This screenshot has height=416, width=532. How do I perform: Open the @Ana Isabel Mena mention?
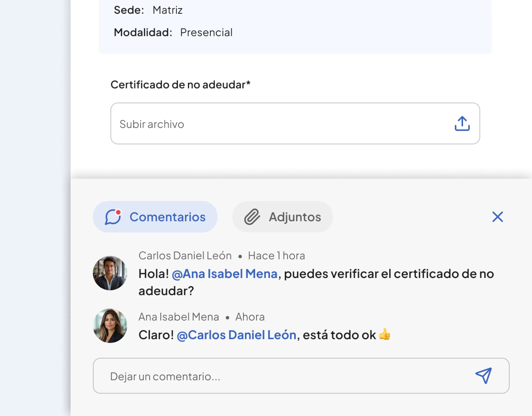tap(225, 274)
